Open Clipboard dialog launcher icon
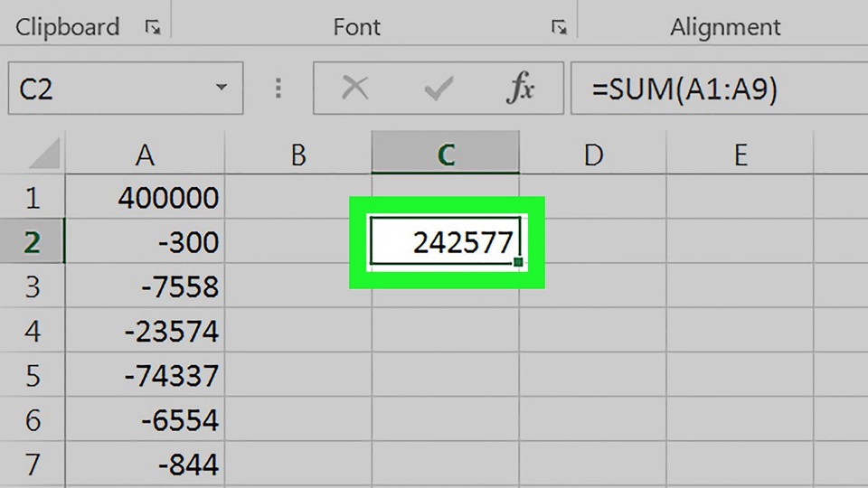868x488 pixels. click(152, 28)
